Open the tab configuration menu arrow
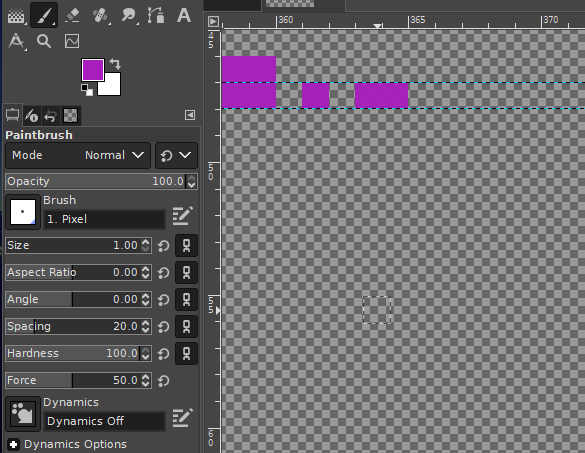 [190, 115]
